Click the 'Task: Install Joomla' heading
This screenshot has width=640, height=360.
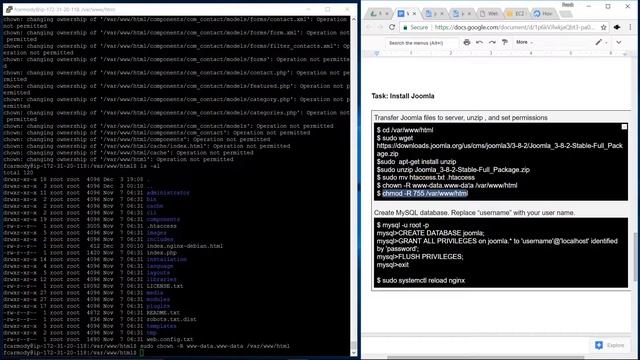tap(402, 96)
